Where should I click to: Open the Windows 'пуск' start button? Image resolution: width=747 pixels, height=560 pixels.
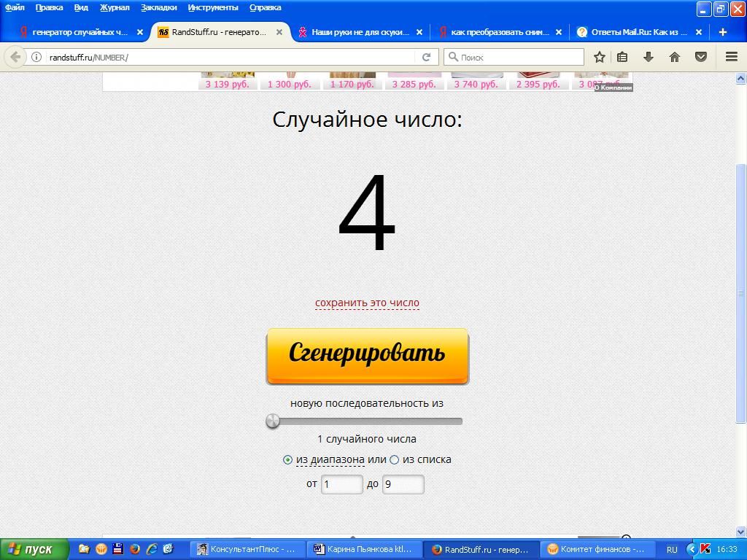click(x=34, y=549)
